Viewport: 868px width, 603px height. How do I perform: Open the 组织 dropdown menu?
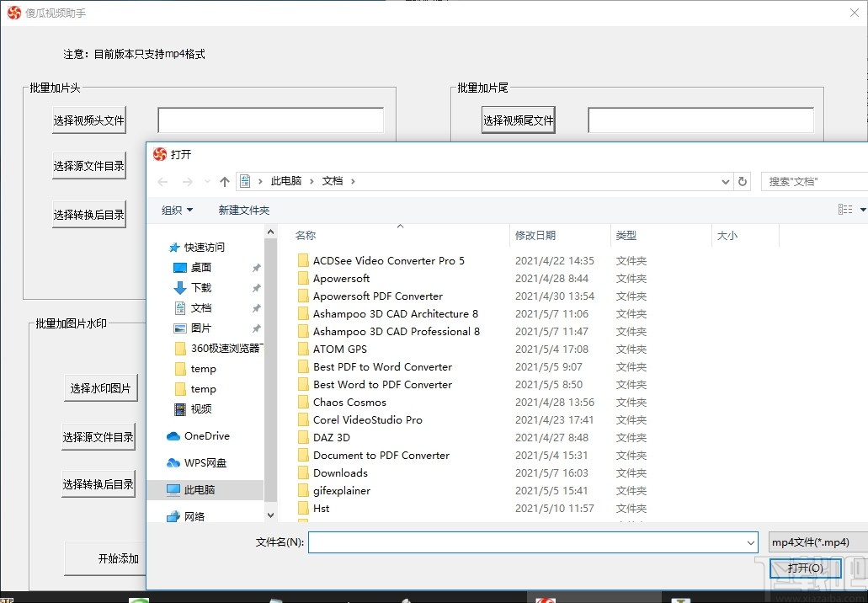pos(177,209)
